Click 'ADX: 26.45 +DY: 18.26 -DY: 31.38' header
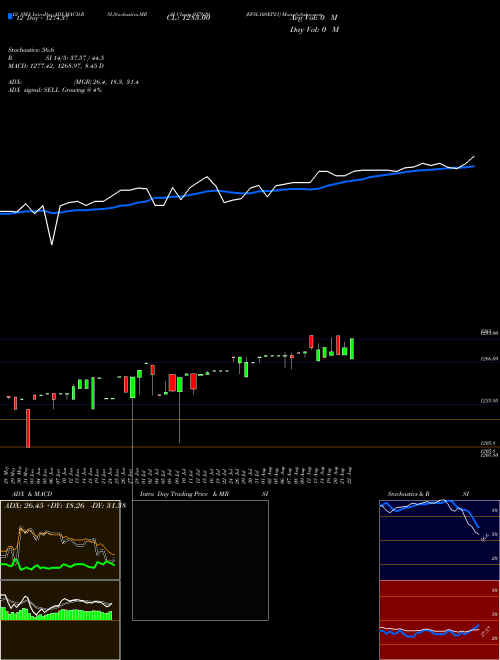 (x=65, y=505)
